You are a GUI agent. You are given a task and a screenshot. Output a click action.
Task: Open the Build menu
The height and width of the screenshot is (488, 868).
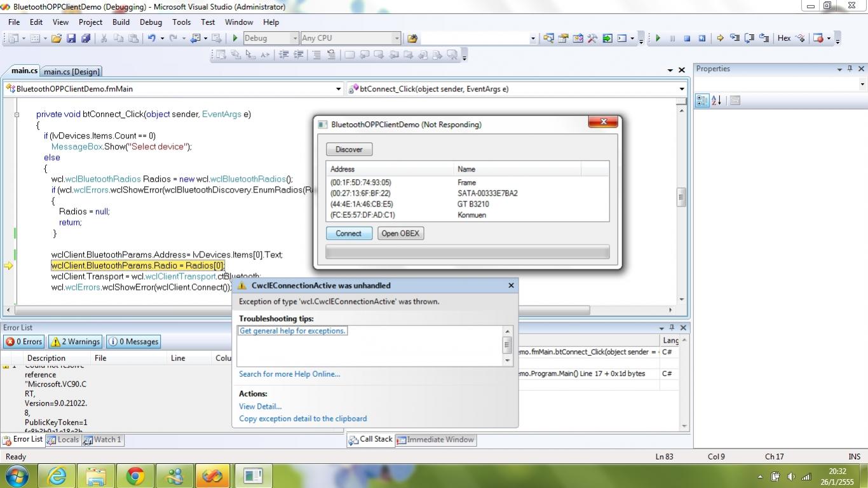[x=121, y=22]
